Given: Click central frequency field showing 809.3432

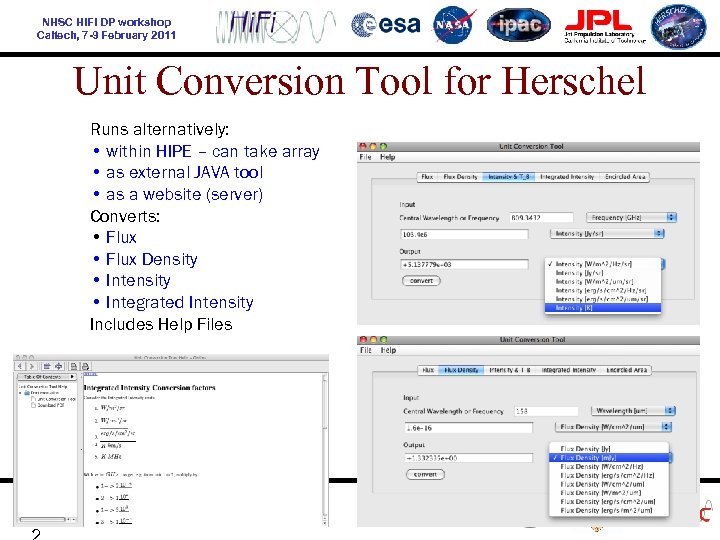Looking at the screenshot, I should point(541,218).
